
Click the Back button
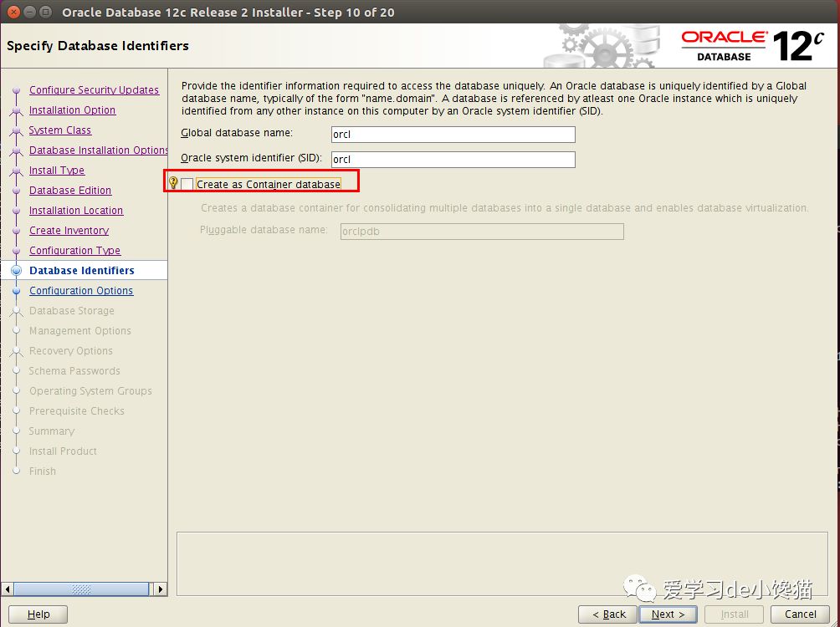pyautogui.click(x=607, y=614)
